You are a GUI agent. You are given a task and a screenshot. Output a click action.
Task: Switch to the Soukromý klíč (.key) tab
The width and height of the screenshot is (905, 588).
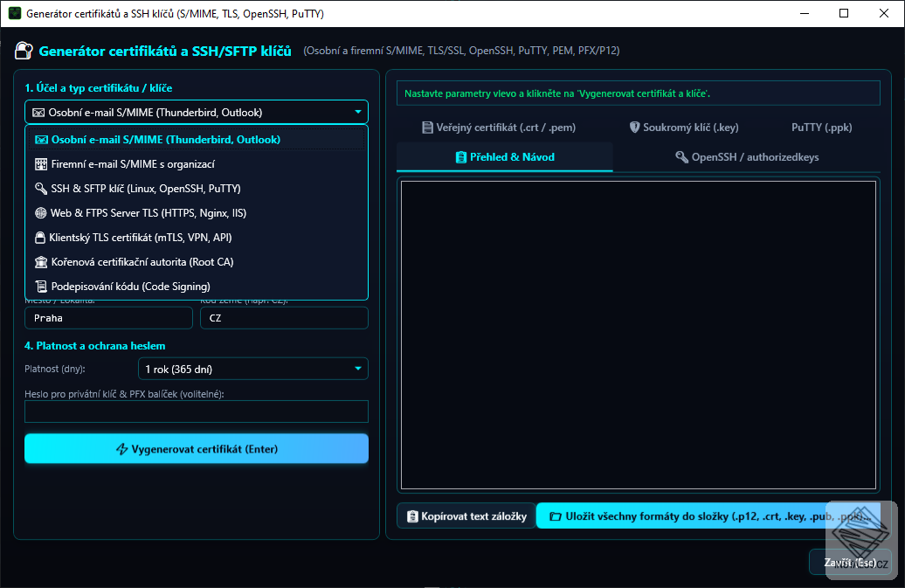684,128
